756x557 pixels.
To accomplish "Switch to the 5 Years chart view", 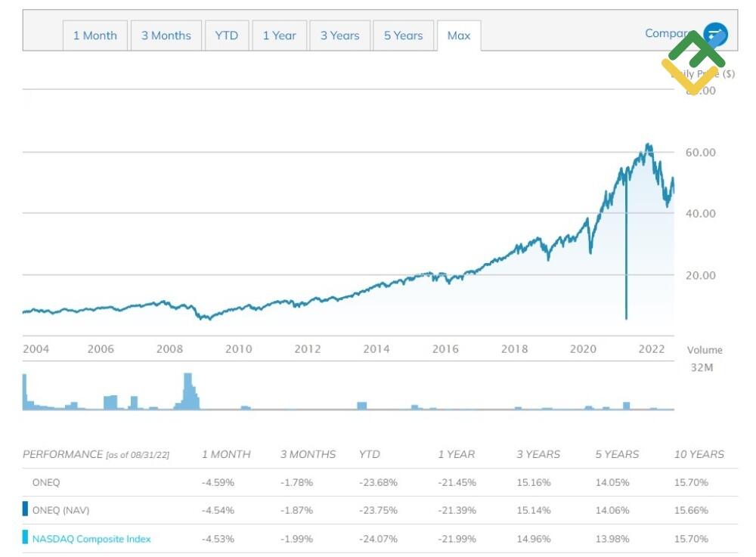I will [403, 35].
